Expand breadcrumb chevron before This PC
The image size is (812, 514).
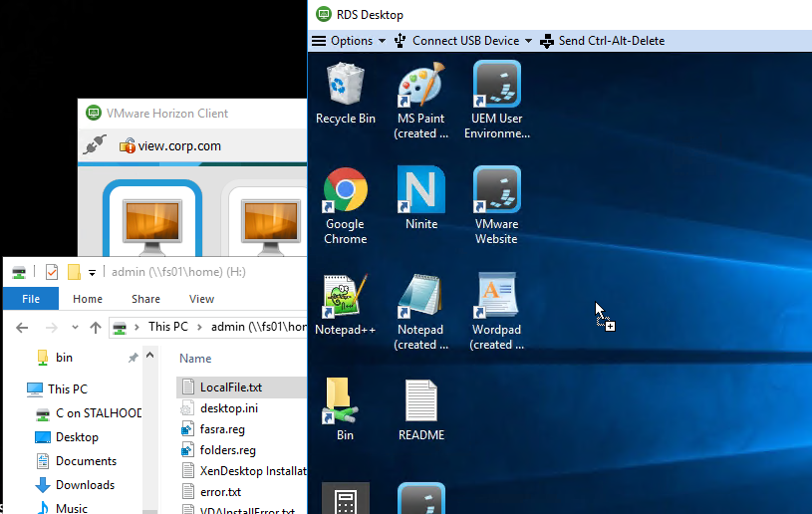(x=136, y=327)
